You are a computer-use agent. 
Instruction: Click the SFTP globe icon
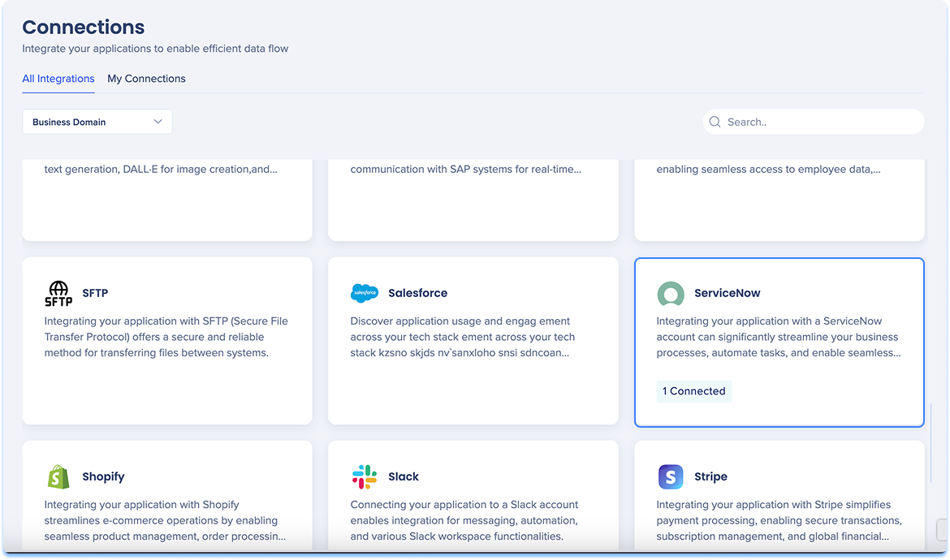(58, 294)
